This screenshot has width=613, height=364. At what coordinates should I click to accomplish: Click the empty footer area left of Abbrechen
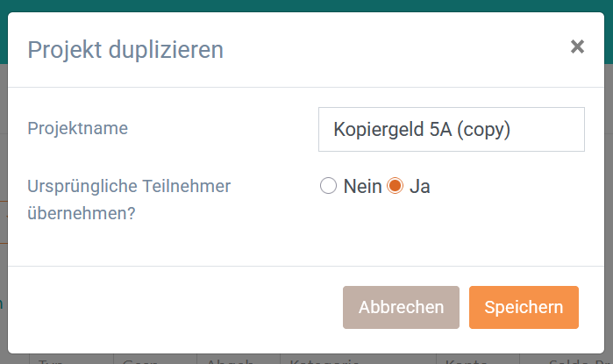coord(175,307)
